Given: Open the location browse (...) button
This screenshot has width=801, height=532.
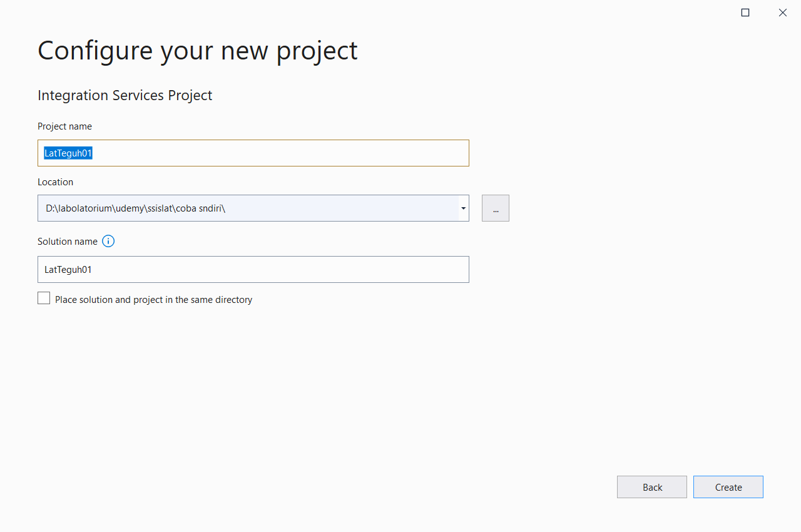Looking at the screenshot, I should coord(495,208).
